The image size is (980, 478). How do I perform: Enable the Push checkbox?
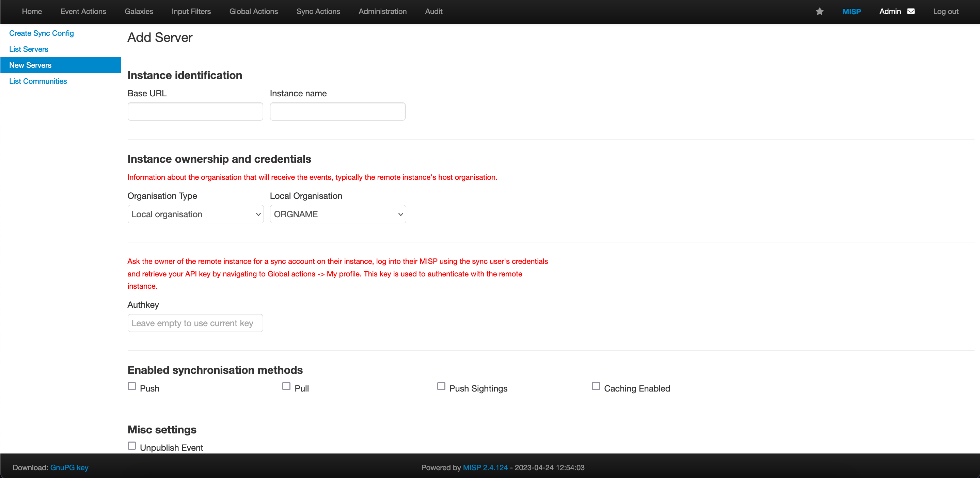coord(132,386)
